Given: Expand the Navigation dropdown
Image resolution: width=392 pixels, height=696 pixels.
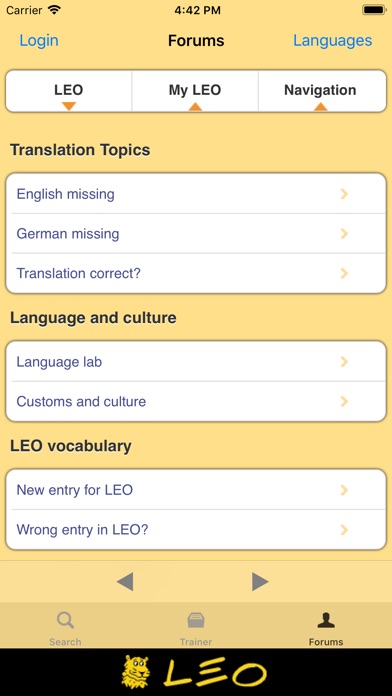Looking at the screenshot, I should point(320,91).
